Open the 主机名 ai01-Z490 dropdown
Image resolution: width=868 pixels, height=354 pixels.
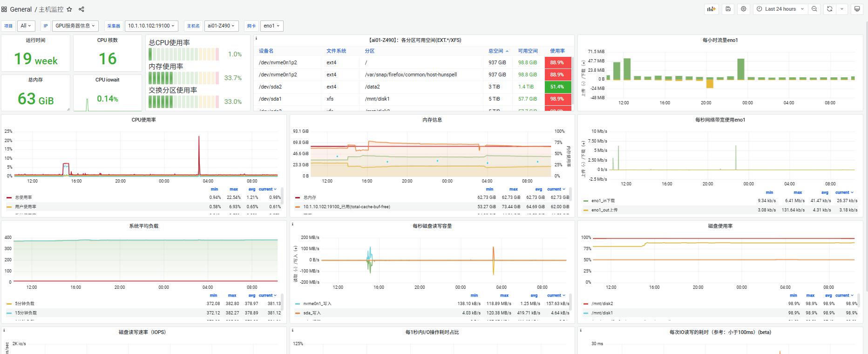pyautogui.click(x=221, y=26)
